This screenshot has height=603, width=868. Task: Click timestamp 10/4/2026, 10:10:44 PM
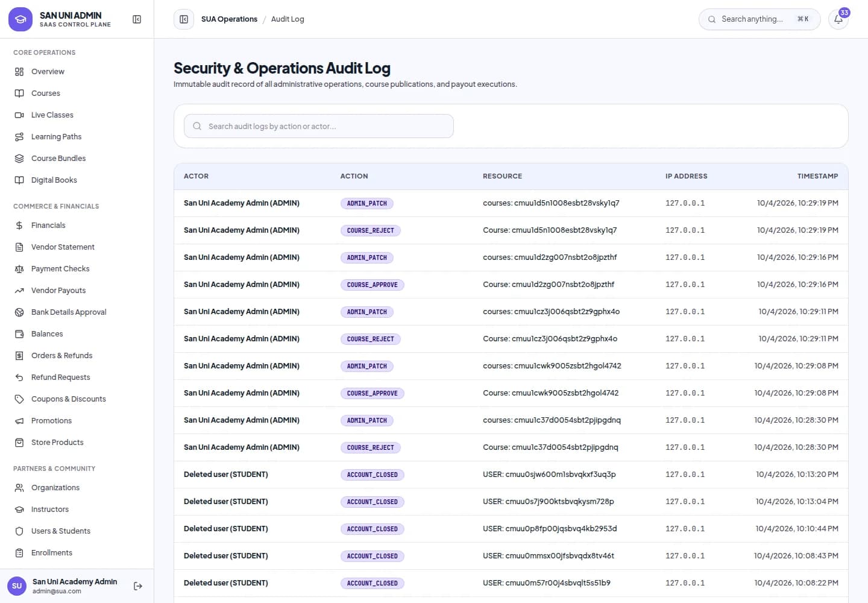pos(797,529)
